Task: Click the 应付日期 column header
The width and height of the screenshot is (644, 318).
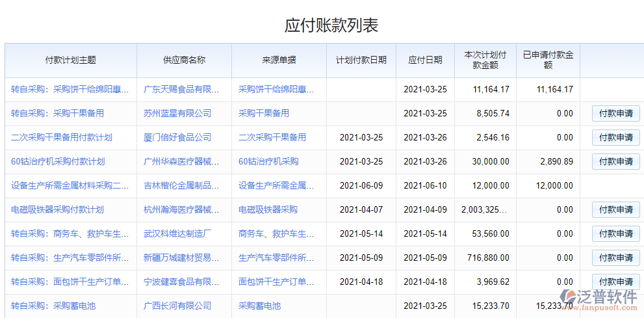Action: [425, 60]
